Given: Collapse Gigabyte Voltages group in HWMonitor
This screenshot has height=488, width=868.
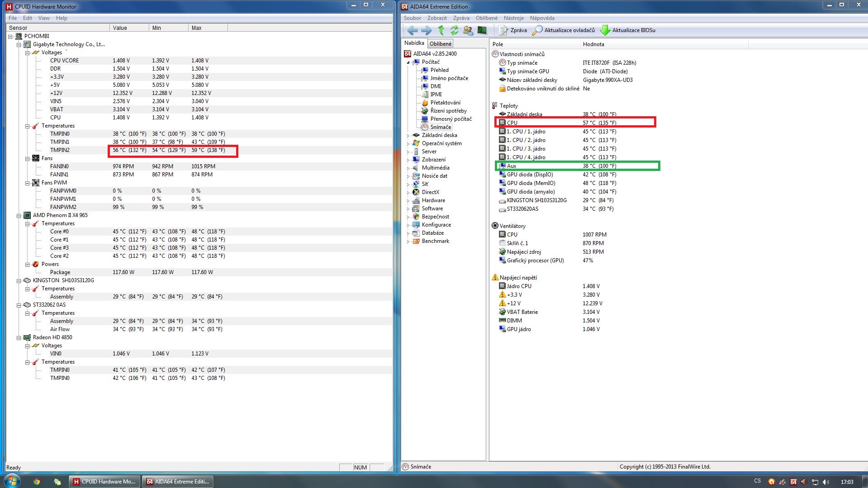Looking at the screenshot, I should pos(28,52).
